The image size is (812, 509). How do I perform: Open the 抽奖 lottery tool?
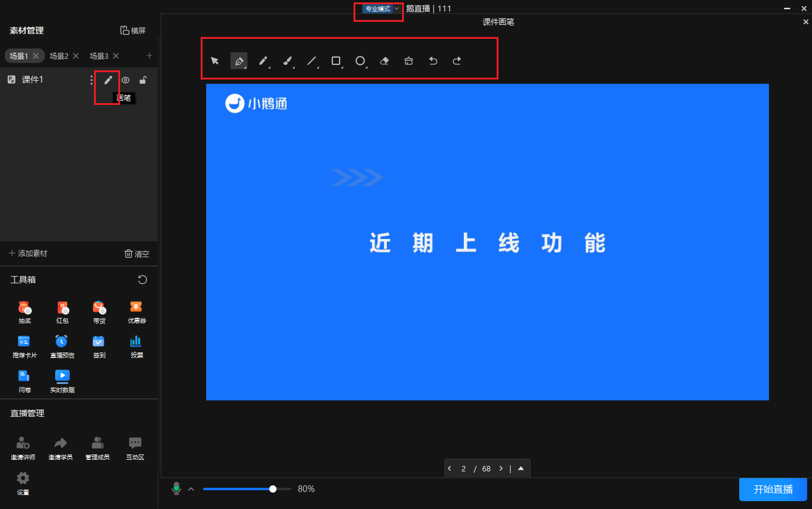(24, 312)
